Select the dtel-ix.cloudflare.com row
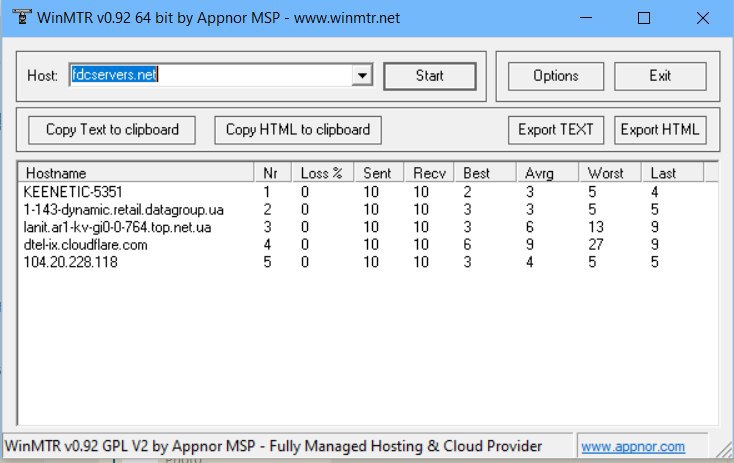 (x=367, y=244)
